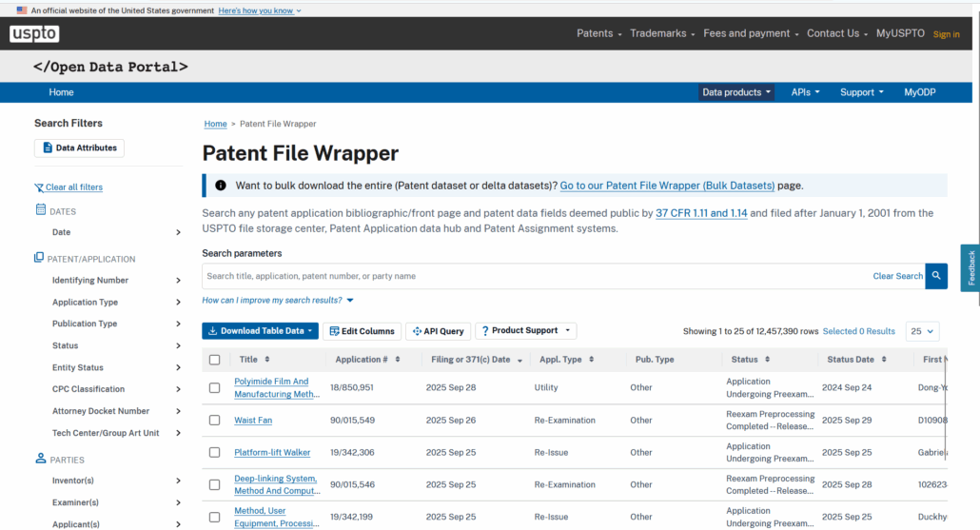Open the APIs navigation menu
Viewport: 980px width, 530px height.
[805, 92]
